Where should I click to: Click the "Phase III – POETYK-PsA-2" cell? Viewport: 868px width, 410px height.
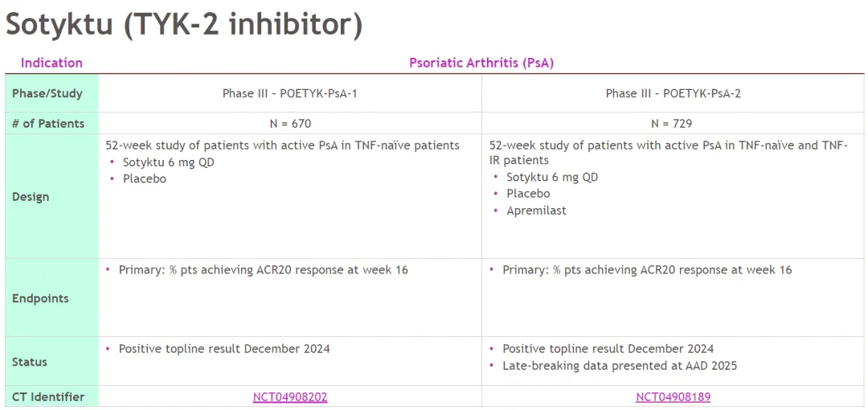pos(673,93)
